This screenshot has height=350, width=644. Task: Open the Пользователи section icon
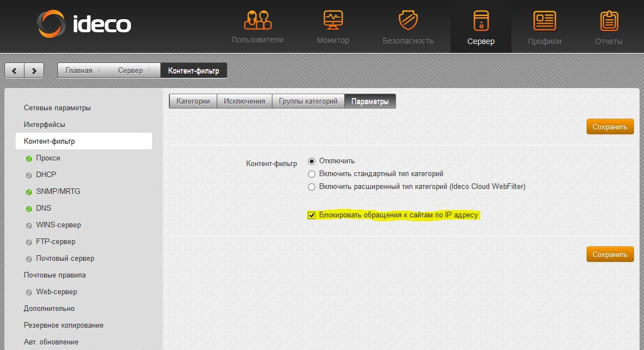tap(257, 20)
